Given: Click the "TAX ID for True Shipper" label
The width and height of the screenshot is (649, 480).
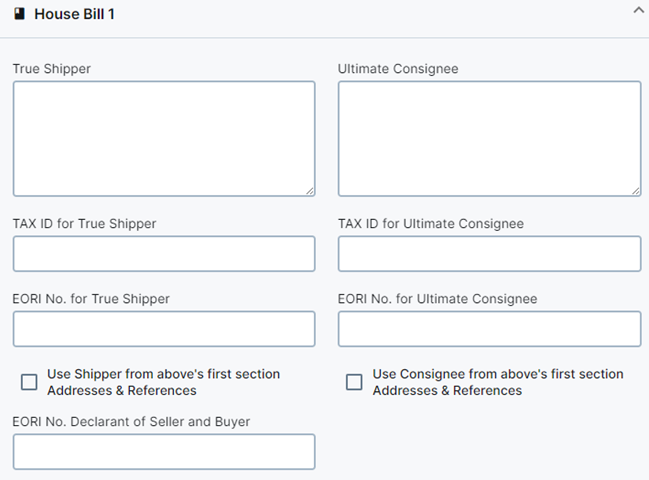Looking at the screenshot, I should 84,224.
